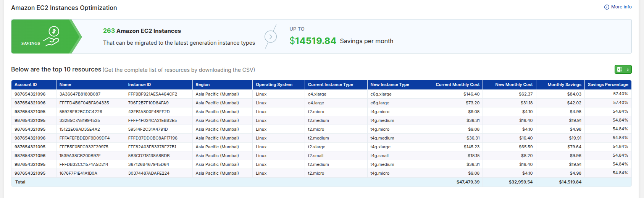Click the Operating System column header
This screenshot has width=644, height=198.
(274, 85)
